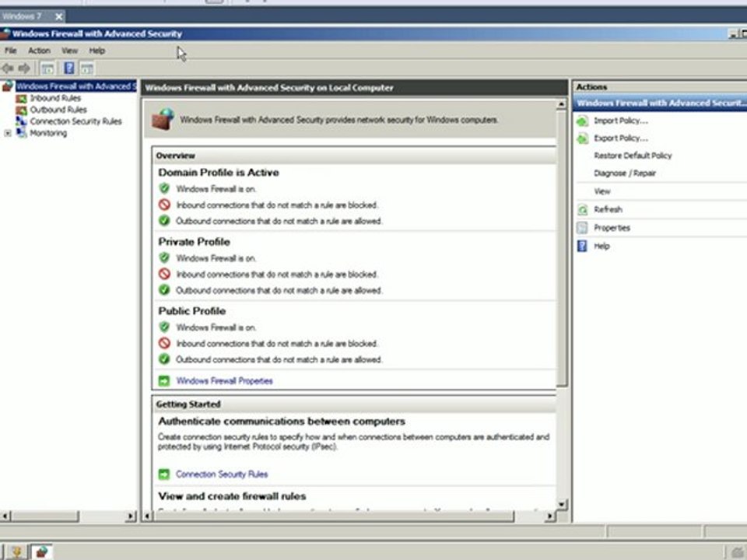The width and height of the screenshot is (747, 560).
Task: Toggle the console tree toolbar icon
Action: tap(47, 68)
